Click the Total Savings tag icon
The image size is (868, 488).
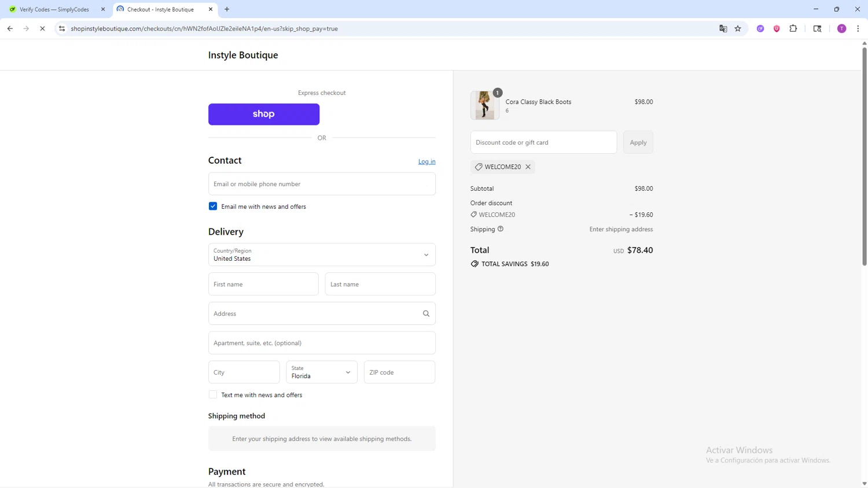point(475,264)
